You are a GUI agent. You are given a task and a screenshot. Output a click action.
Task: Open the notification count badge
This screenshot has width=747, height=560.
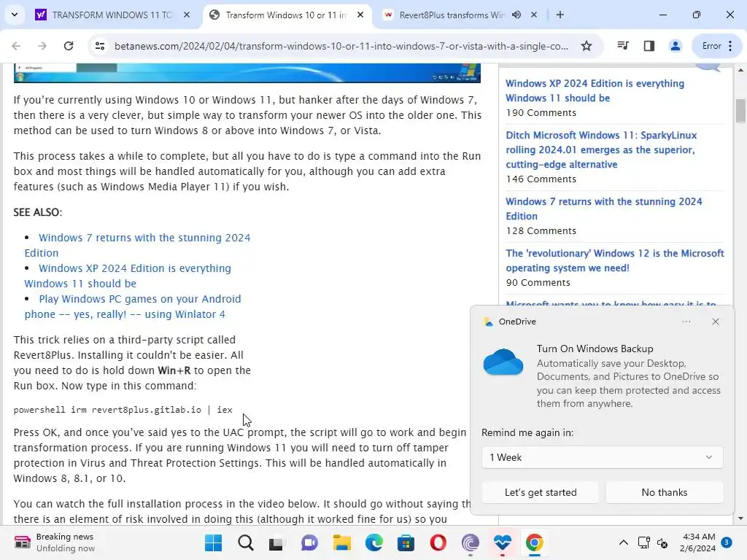726,542
